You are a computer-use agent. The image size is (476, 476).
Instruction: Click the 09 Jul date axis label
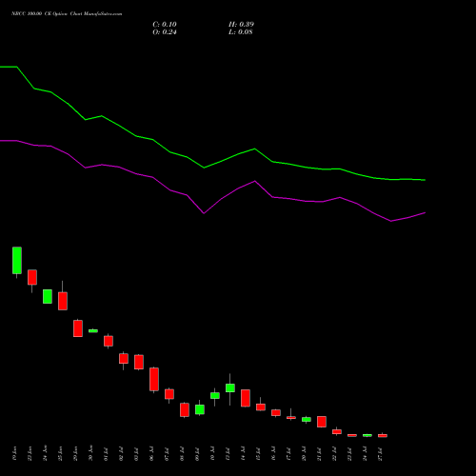click(197, 454)
